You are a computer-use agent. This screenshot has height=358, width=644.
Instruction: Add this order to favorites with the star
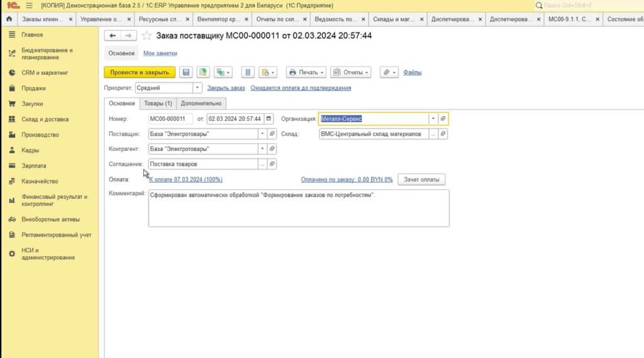147,36
